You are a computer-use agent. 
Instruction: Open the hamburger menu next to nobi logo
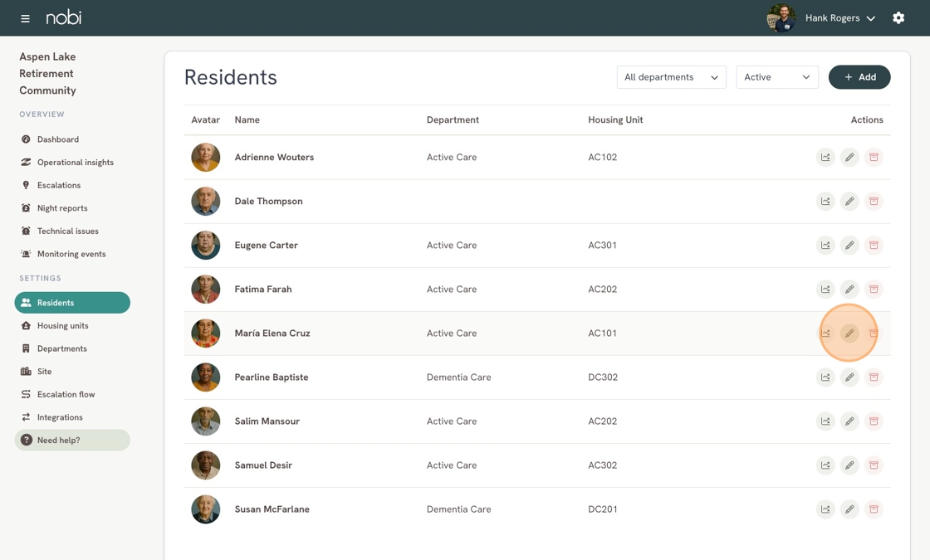coord(25,18)
